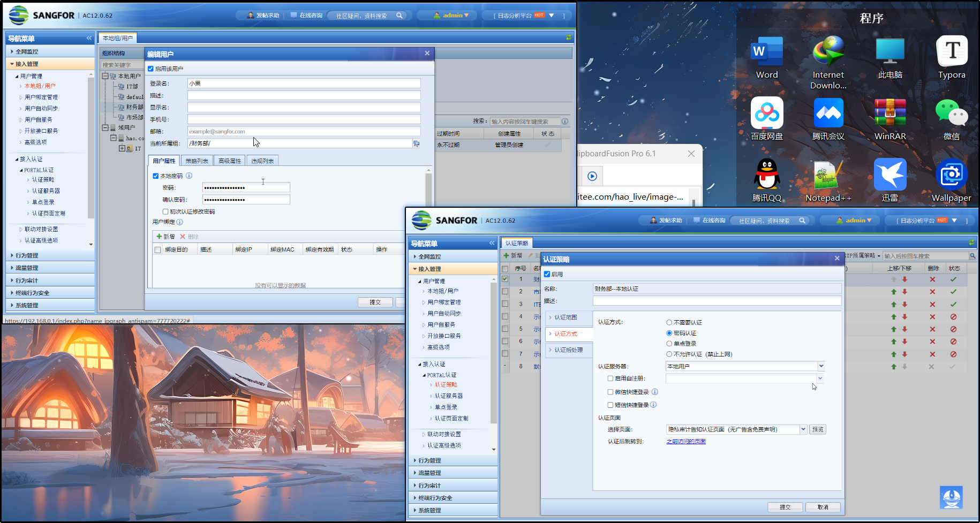Image resolution: width=980 pixels, height=523 pixels.
Task: Click the floating assistant robot icon
Action: point(951,498)
